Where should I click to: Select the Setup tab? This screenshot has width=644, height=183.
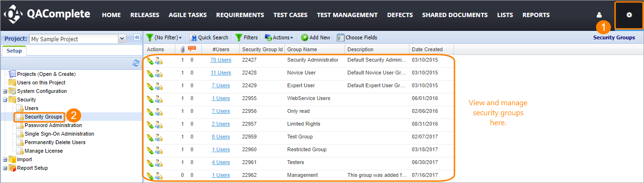pos(14,51)
